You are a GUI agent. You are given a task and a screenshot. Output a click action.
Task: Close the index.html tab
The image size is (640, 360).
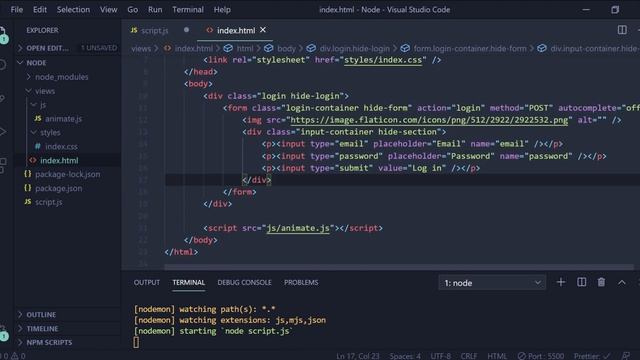point(263,30)
